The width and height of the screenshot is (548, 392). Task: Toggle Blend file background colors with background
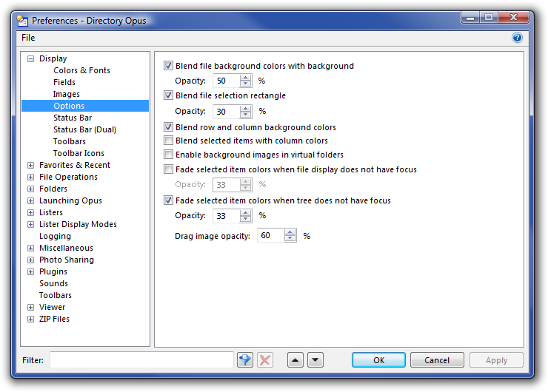[168, 66]
